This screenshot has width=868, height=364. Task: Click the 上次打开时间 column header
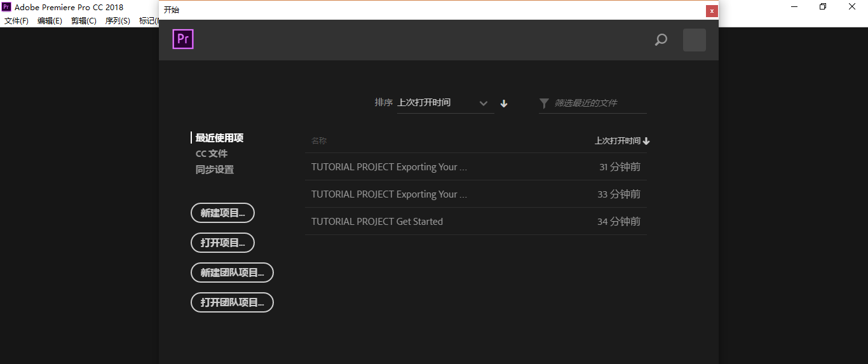click(x=622, y=141)
